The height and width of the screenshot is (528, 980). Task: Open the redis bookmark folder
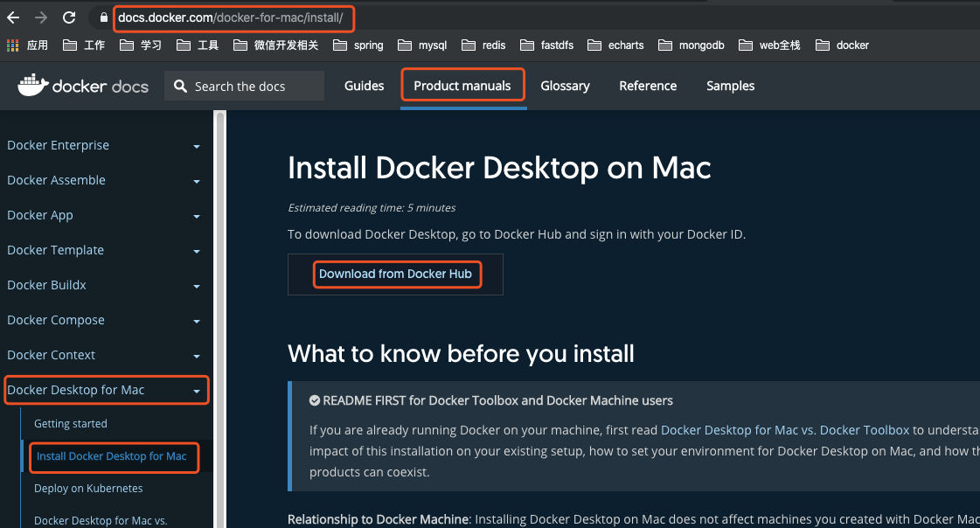pos(483,45)
